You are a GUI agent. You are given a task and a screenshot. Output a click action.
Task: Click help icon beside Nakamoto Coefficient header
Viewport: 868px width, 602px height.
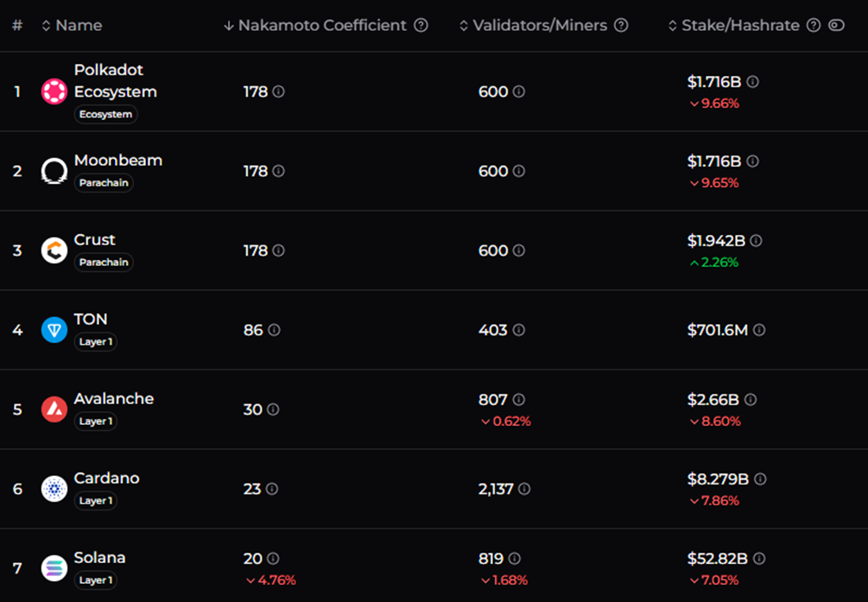coord(421,26)
